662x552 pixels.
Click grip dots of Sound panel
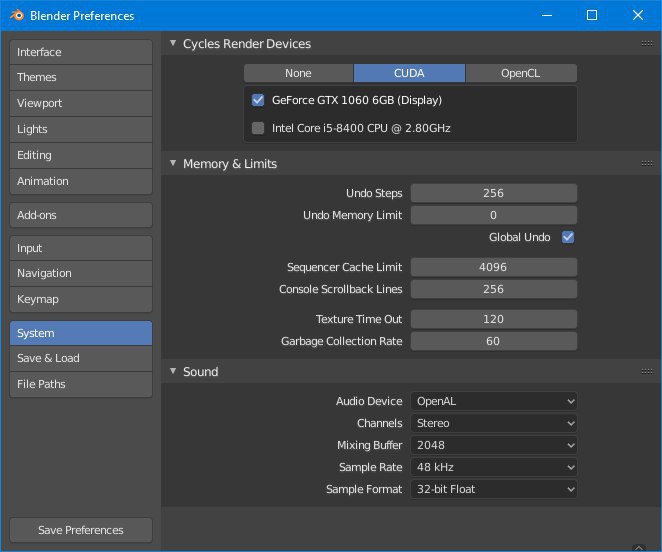pyautogui.click(x=647, y=372)
